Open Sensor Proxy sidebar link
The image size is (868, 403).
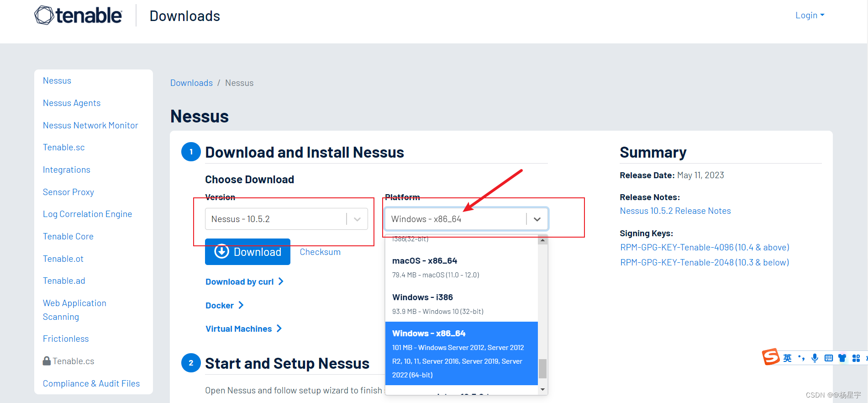pos(68,192)
